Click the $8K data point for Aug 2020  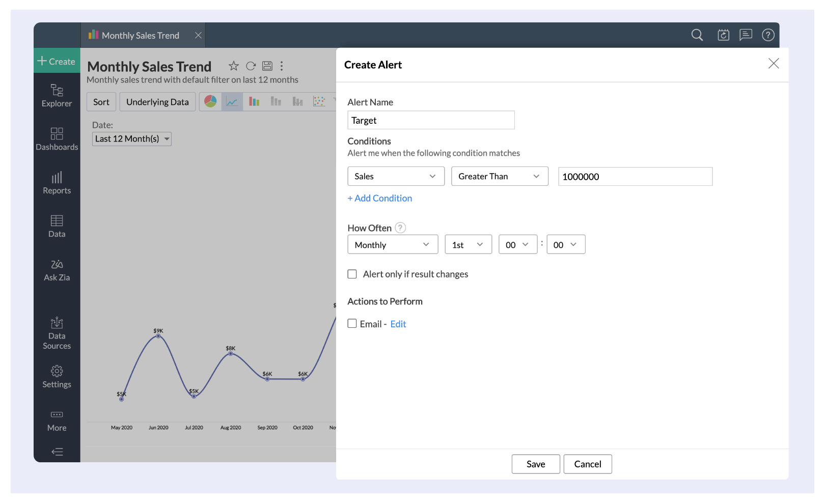click(231, 353)
